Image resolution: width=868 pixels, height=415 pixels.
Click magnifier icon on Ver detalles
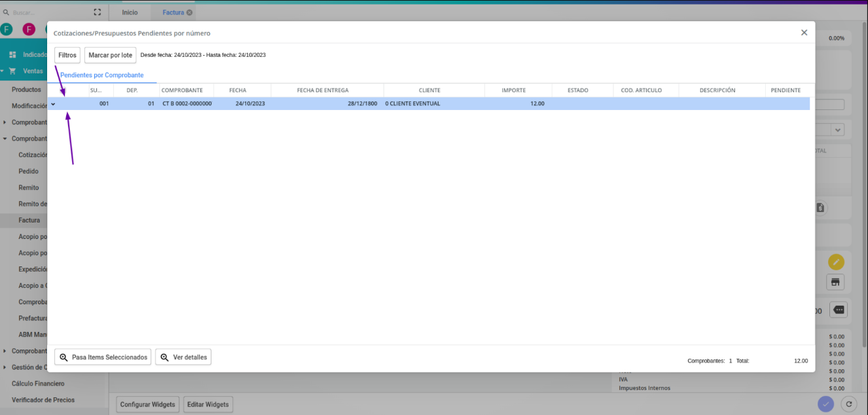coord(164,357)
